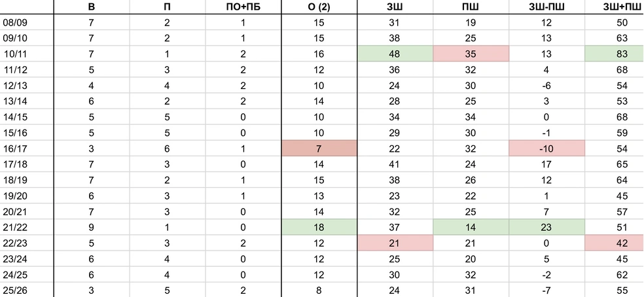This screenshot has width=644, height=297.
Task: Select the ПШ column header
Action: (471, 7)
